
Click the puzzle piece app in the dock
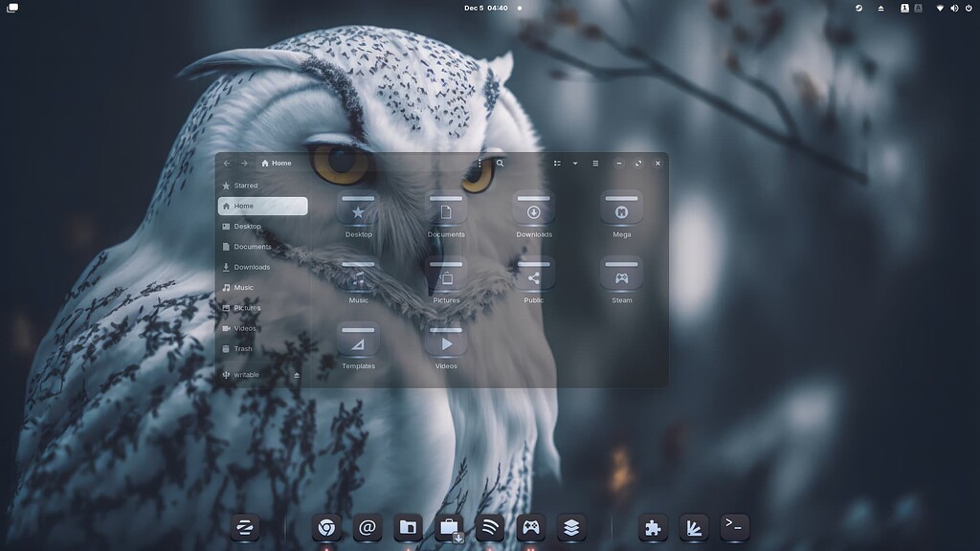(x=652, y=526)
